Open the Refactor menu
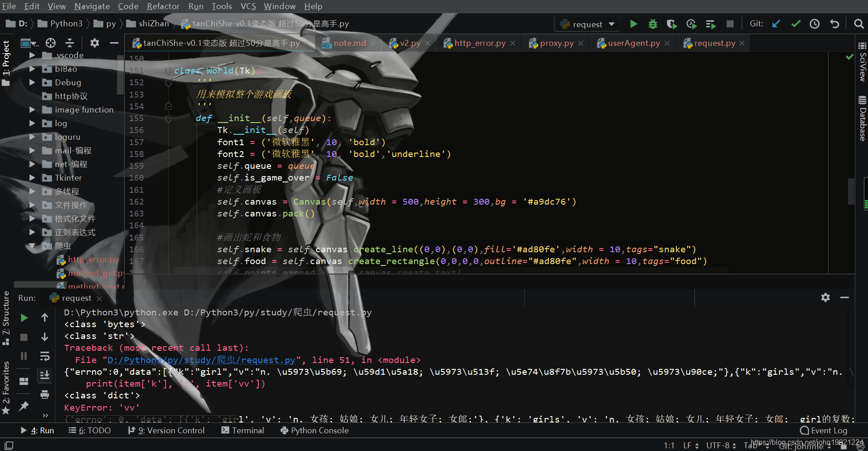The width and height of the screenshot is (868, 451). pos(163,6)
